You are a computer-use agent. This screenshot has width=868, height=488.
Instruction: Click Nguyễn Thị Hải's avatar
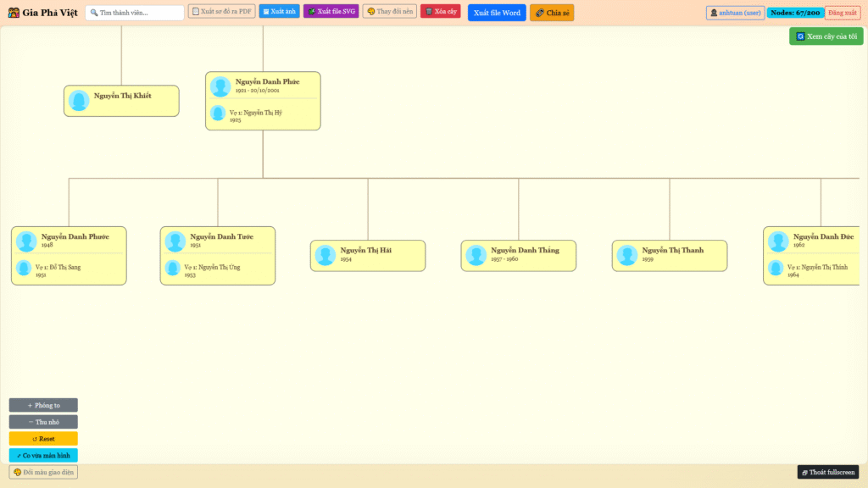[325, 256]
